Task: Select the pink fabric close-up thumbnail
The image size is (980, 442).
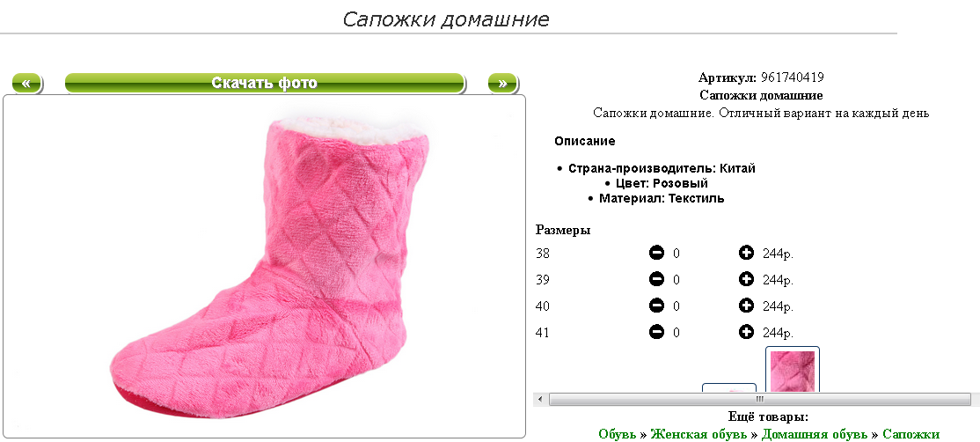Action: pos(793,370)
